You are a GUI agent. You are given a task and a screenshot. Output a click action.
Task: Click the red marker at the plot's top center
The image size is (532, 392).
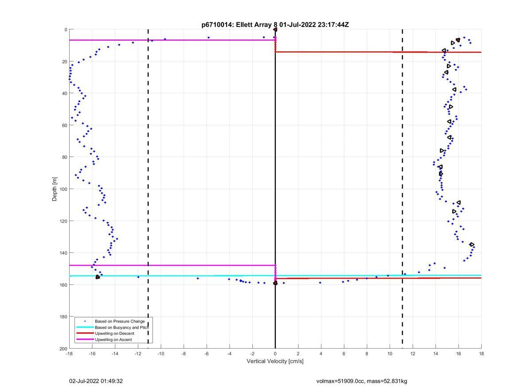coord(275,30)
